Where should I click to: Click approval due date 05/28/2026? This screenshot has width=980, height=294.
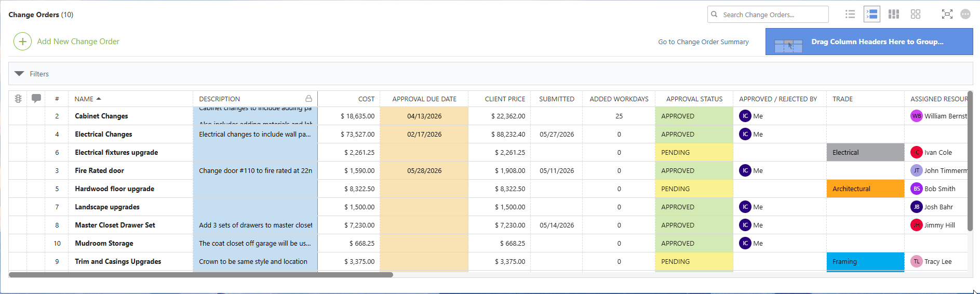tap(424, 170)
